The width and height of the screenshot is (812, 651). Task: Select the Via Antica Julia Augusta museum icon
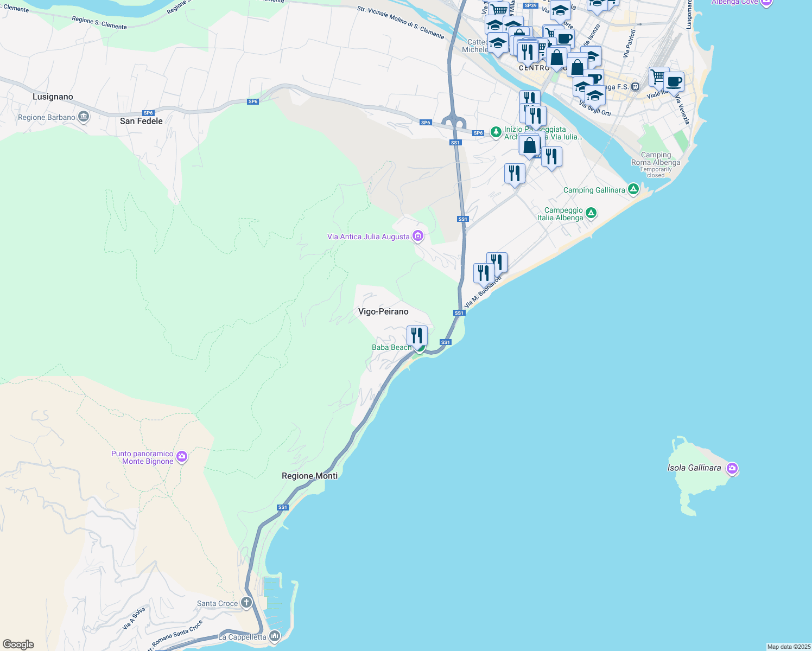pos(417,236)
